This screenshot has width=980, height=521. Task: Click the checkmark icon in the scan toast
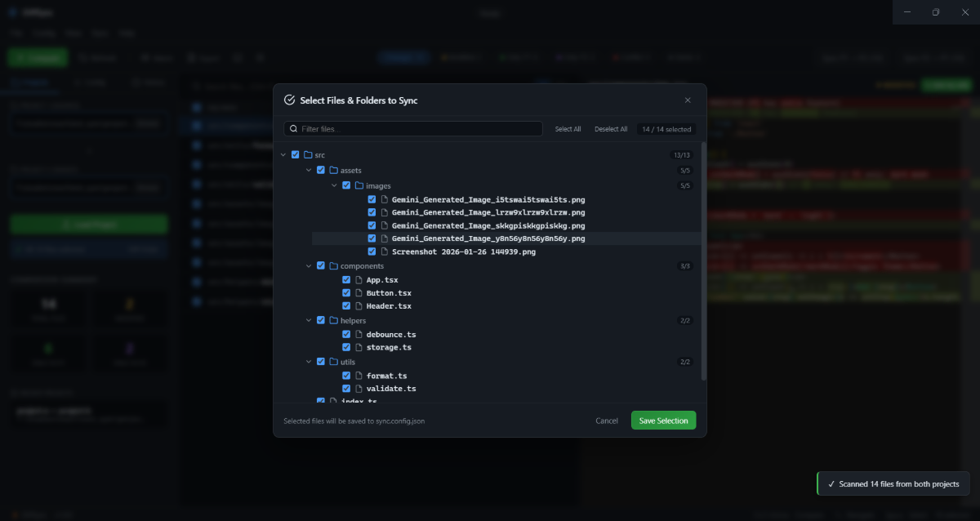coord(831,483)
